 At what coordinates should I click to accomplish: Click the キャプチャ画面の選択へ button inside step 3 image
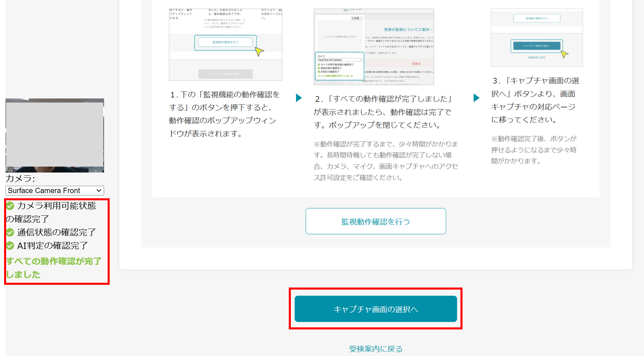click(536, 46)
